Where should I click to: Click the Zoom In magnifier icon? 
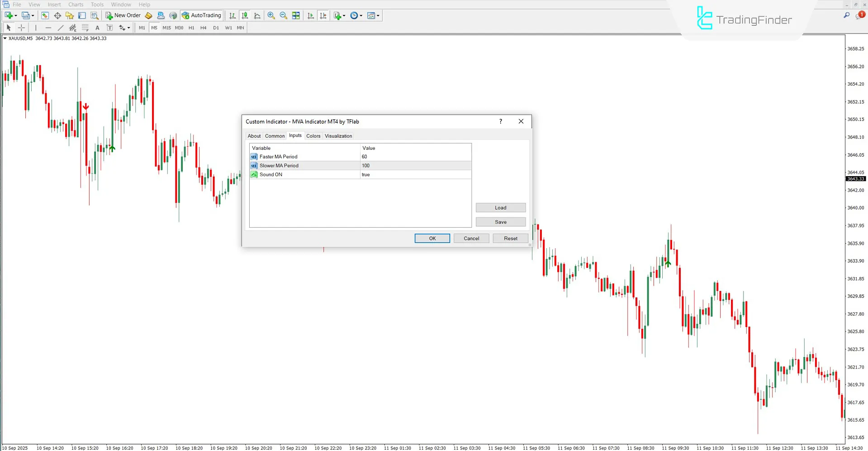[271, 15]
